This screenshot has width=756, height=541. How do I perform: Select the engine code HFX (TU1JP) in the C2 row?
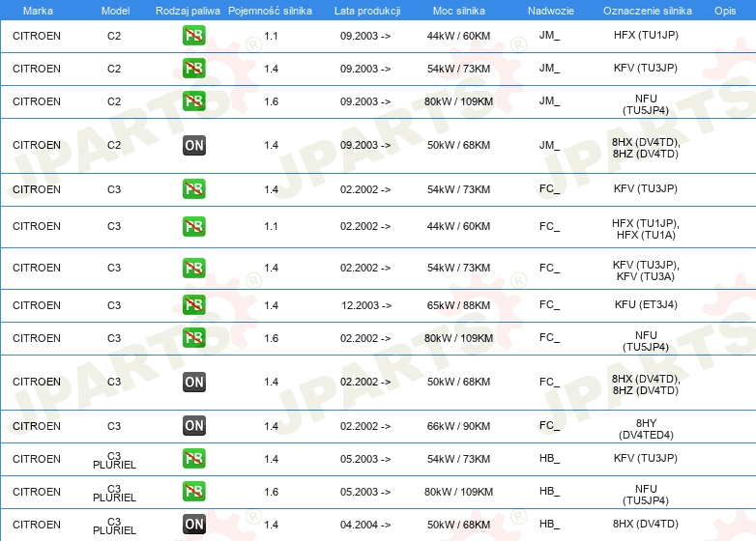tap(646, 35)
